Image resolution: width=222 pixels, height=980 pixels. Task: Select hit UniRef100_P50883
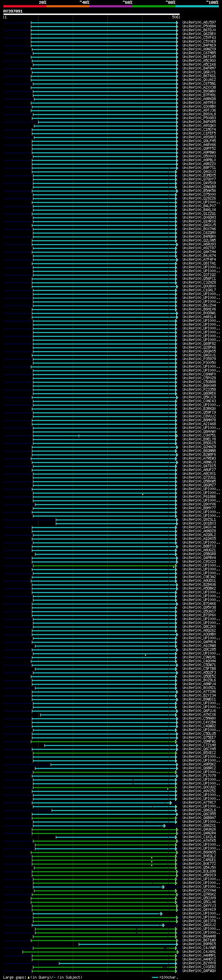199,118
